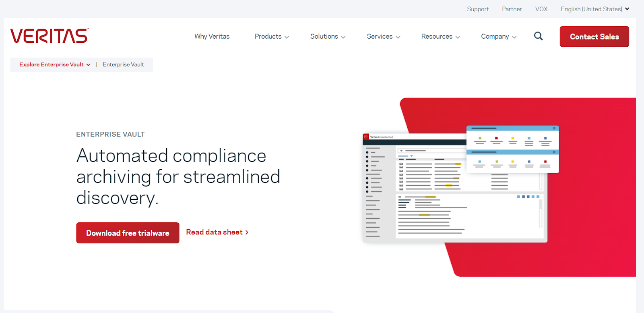
Task: Expand the Services chevron arrow
Action: pos(398,37)
